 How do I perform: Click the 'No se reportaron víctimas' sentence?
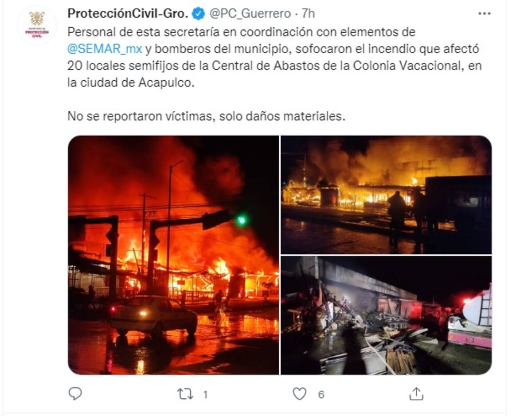click(206, 116)
